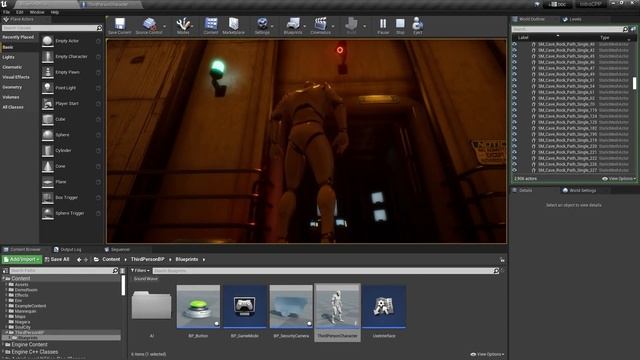Click the Build toolbar icon
This screenshot has width=640, height=360.
351,24
